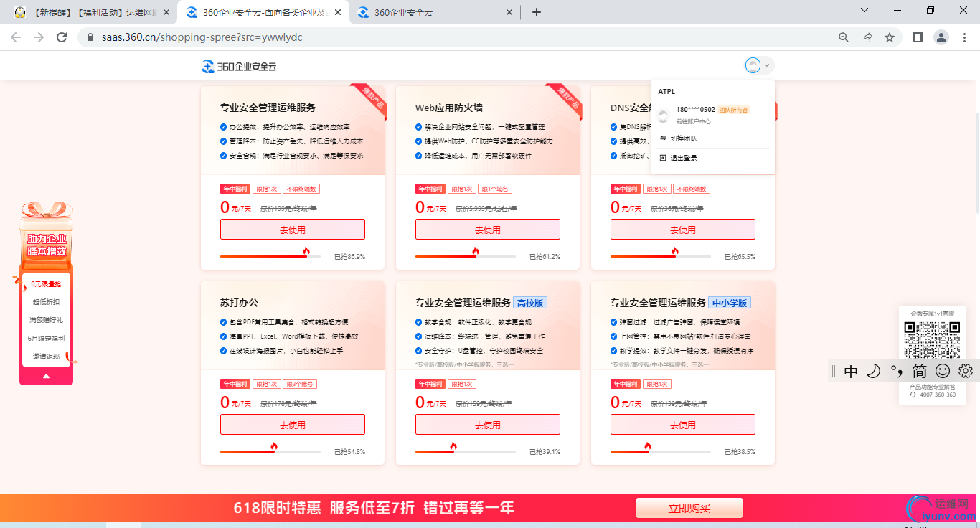Click the progress bar showing 已抢61.2%
Viewport: 980px width, 528px height.
click(466, 256)
